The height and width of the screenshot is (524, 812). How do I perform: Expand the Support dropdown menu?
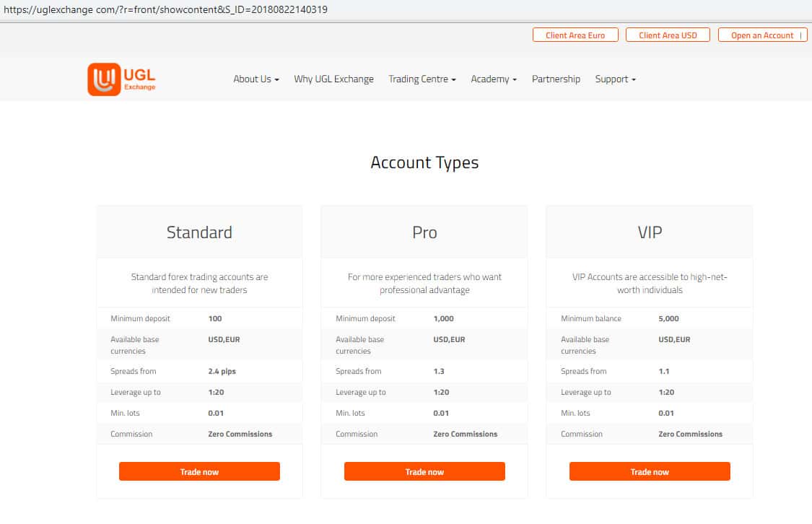point(615,79)
